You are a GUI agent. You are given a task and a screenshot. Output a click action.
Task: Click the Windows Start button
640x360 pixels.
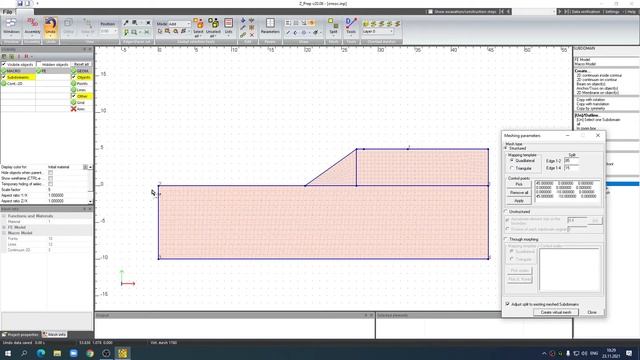click(x=7, y=353)
